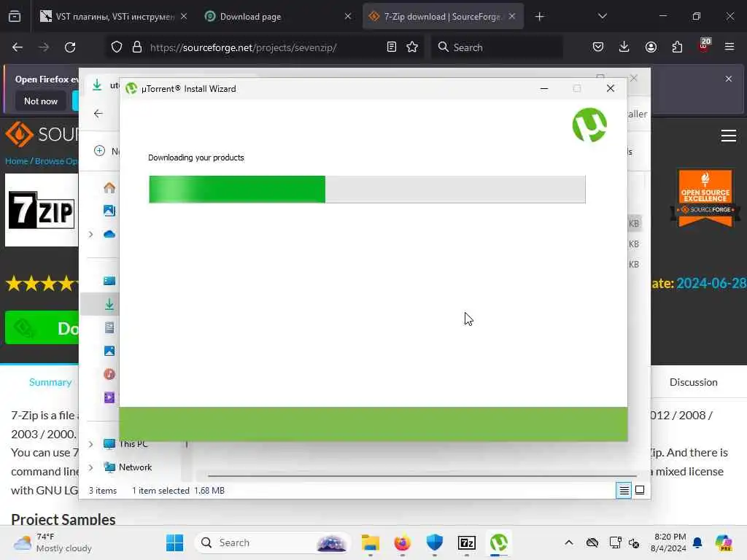
Task: Click uTorrent logo in wizard
Action: click(589, 125)
